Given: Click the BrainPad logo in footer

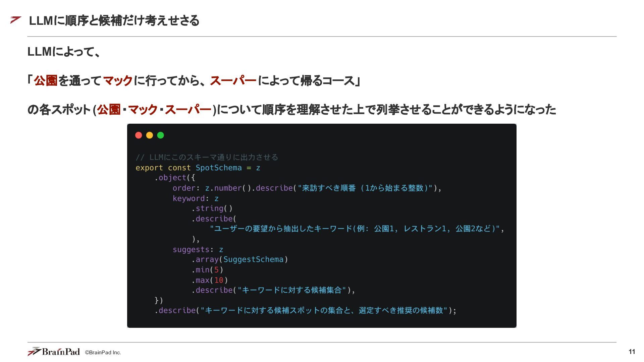Looking at the screenshot, I should coord(54,352).
